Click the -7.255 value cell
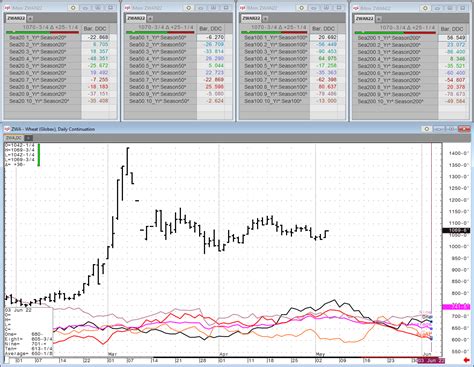The image size is (474, 367). point(96,79)
